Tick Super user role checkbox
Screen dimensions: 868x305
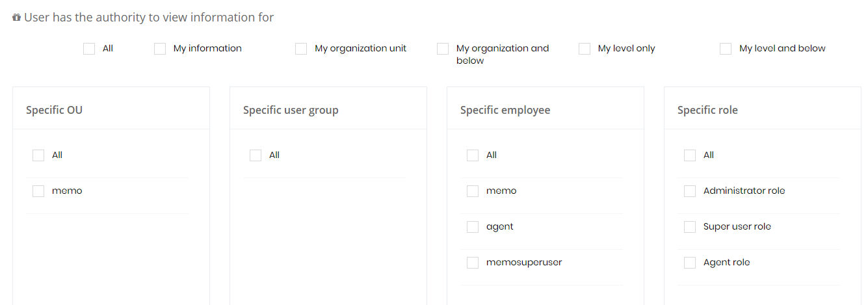(x=690, y=227)
